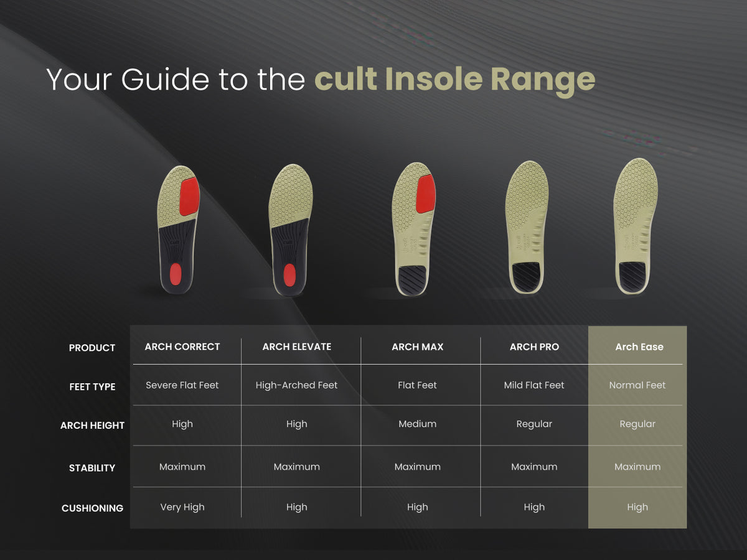Select the ARCH PRO column header
Screen dimensions: 747x560
(x=534, y=347)
